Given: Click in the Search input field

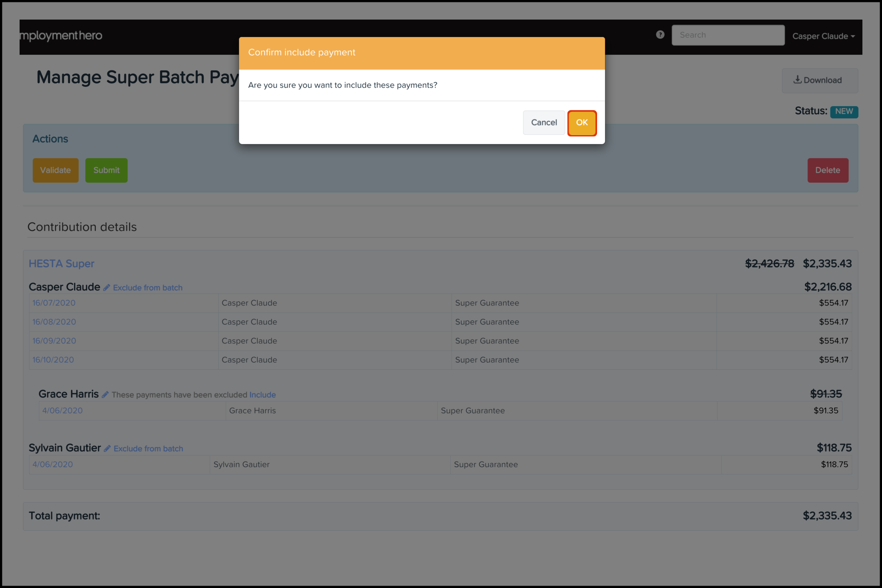Looking at the screenshot, I should [x=727, y=35].
